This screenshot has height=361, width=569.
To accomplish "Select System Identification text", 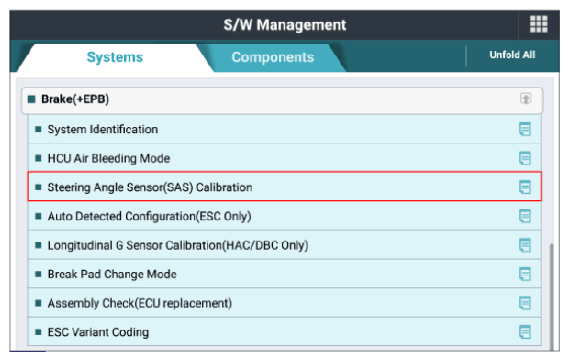I will 103,129.
